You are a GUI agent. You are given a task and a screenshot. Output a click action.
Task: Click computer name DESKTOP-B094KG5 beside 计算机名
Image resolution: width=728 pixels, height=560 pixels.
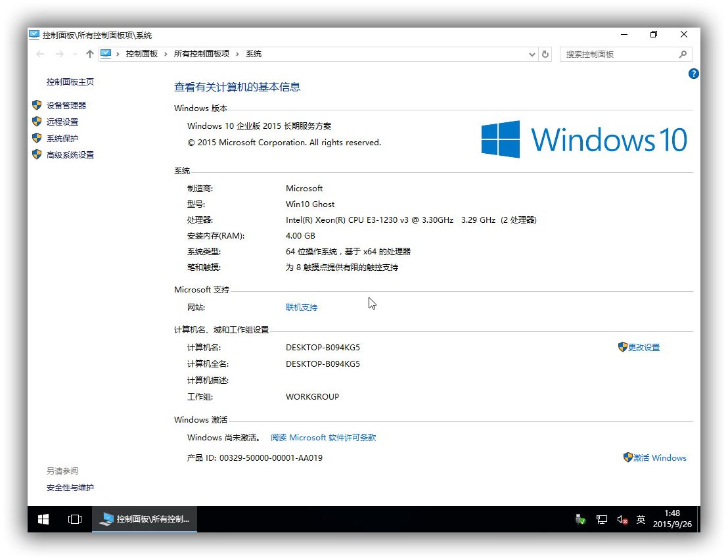coord(323,347)
